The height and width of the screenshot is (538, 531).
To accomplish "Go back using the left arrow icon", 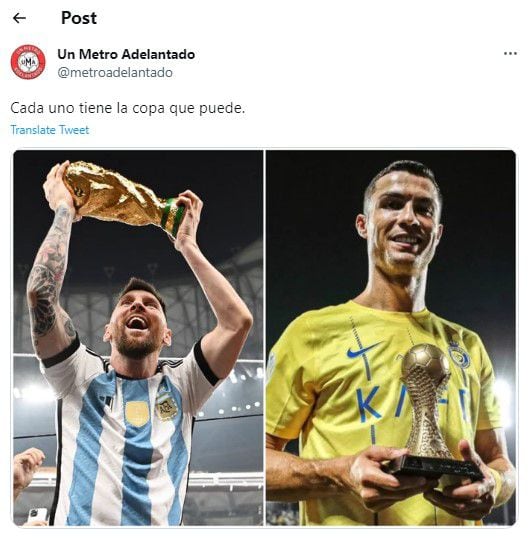I will [x=19, y=18].
